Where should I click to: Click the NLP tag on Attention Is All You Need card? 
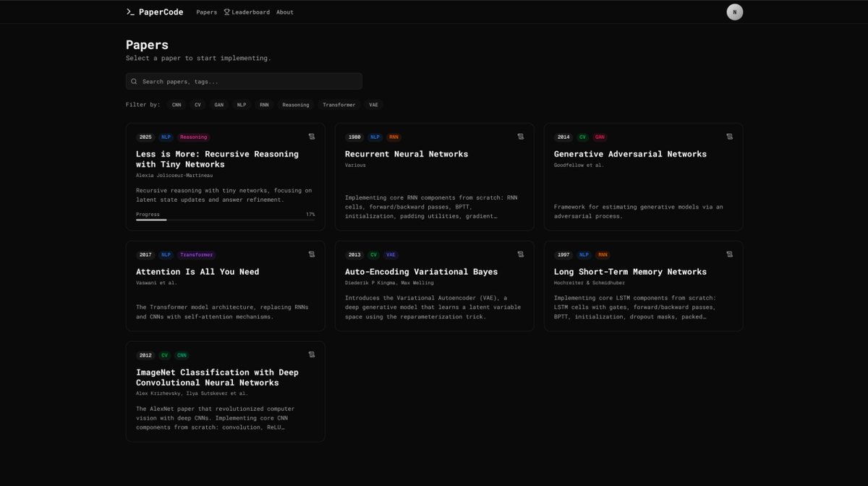click(166, 255)
